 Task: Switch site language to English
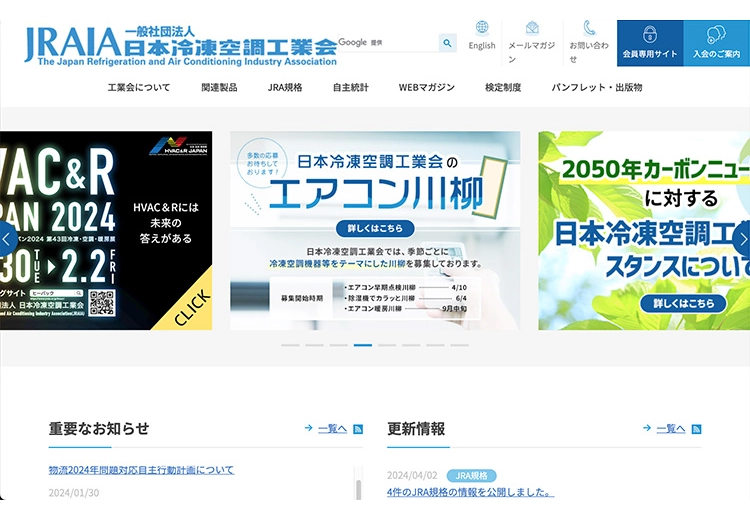pyautogui.click(x=482, y=45)
